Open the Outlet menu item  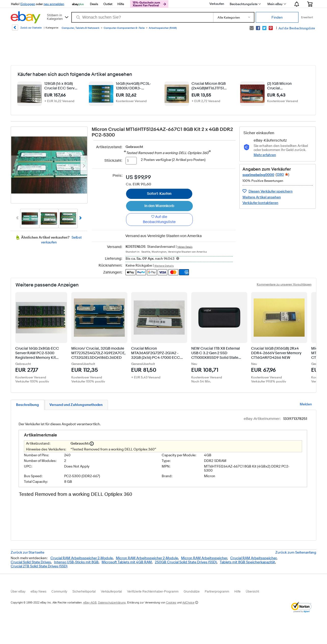click(x=108, y=4)
